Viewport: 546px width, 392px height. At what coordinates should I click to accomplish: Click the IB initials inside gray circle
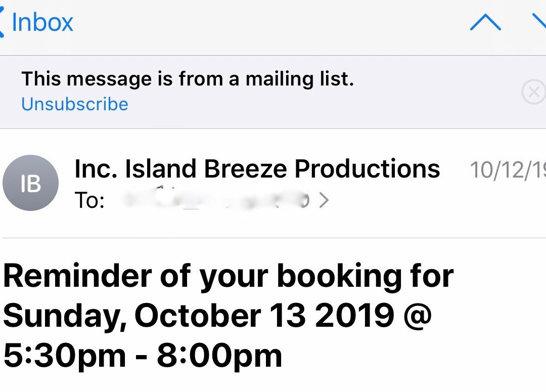pos(31,184)
